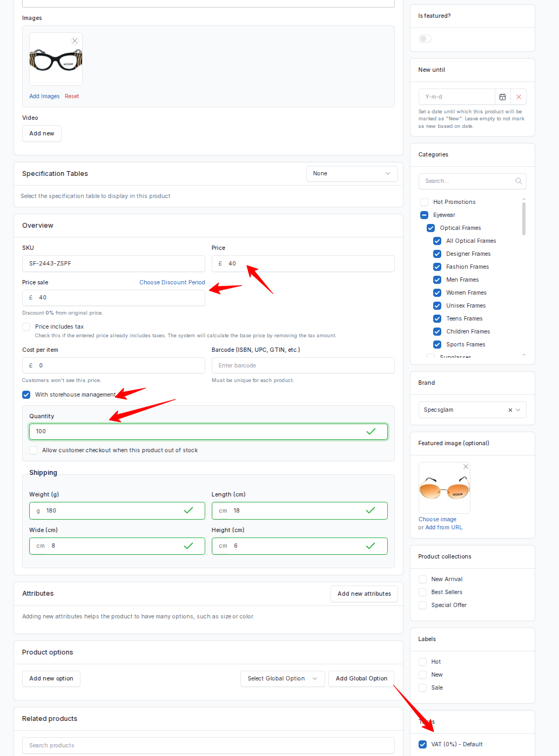The image size is (559, 756).
Task: Edit the SKU field
Action: [113, 264]
